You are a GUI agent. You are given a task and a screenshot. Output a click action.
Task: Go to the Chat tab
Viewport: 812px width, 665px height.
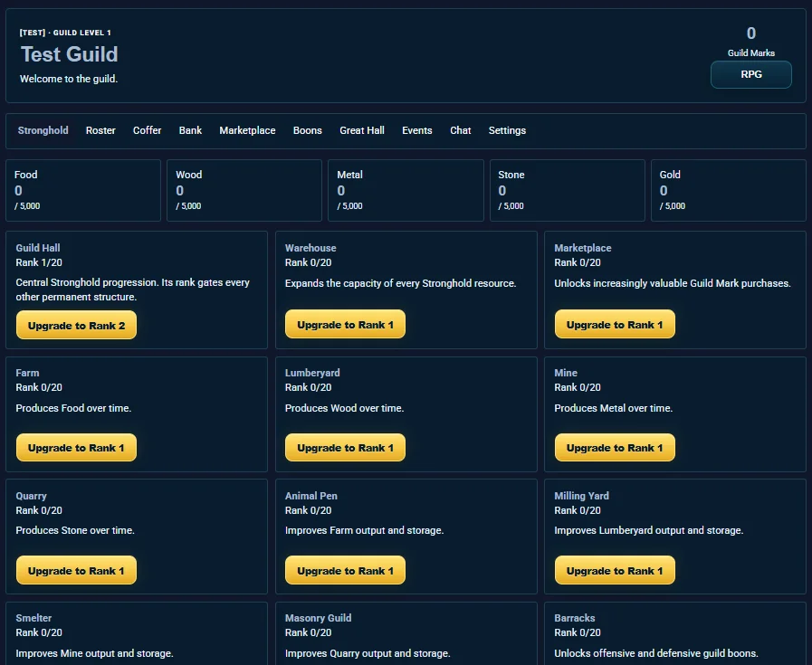461,130
